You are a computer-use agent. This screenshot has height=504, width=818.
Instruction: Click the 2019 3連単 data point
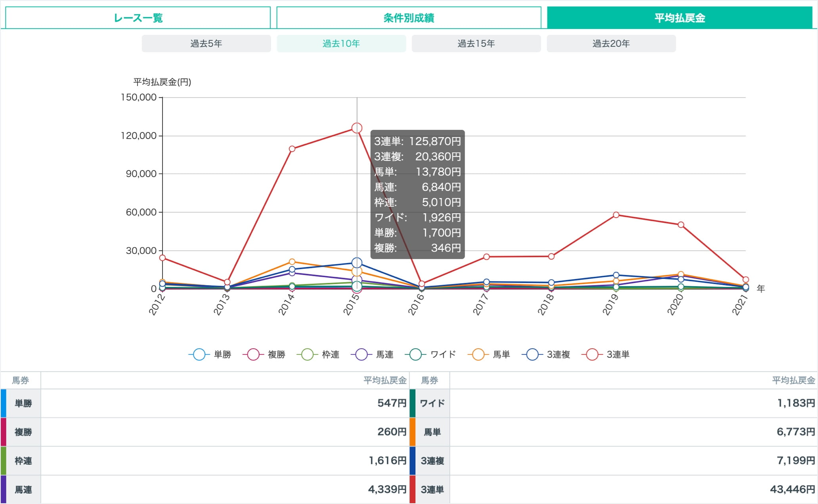[616, 215]
